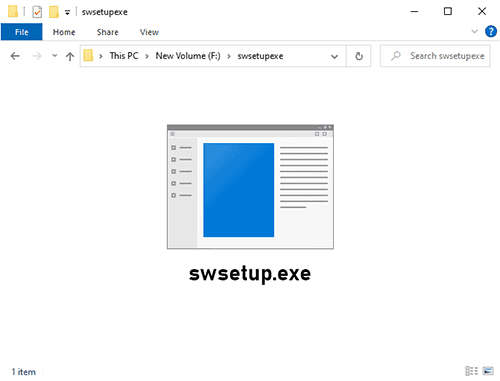Go up one folder level
The height and width of the screenshot is (381, 500).
70,56
